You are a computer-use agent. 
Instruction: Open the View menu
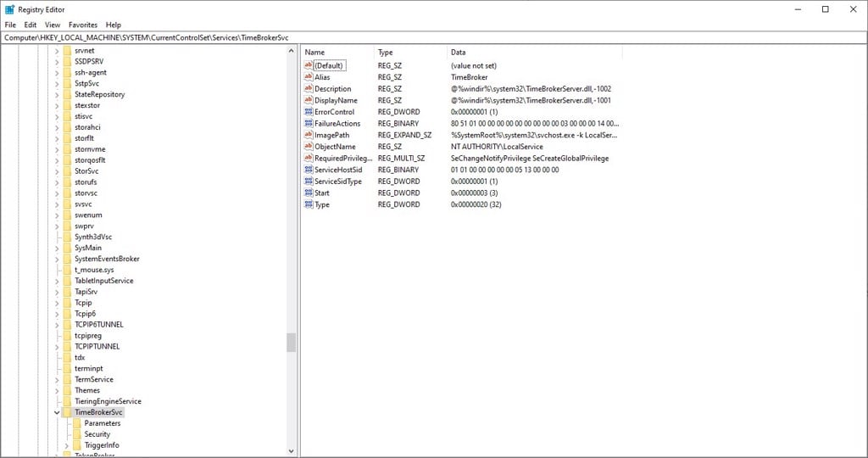click(53, 25)
